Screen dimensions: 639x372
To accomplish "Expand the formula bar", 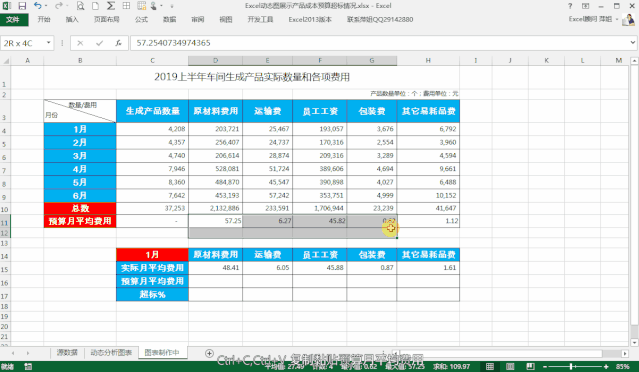I will (x=632, y=42).
